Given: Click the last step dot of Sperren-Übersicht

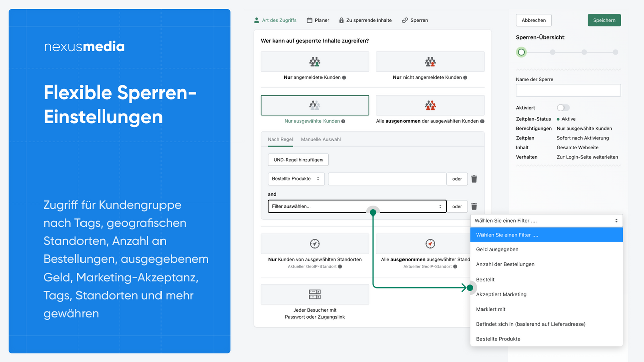Looking at the screenshot, I should coord(615,52).
